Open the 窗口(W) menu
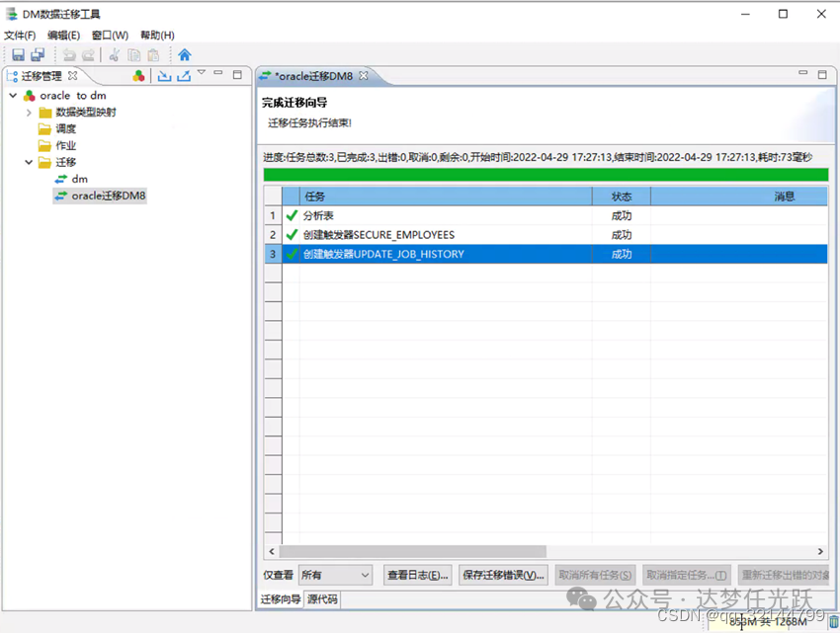The width and height of the screenshot is (840, 633). 110,36
